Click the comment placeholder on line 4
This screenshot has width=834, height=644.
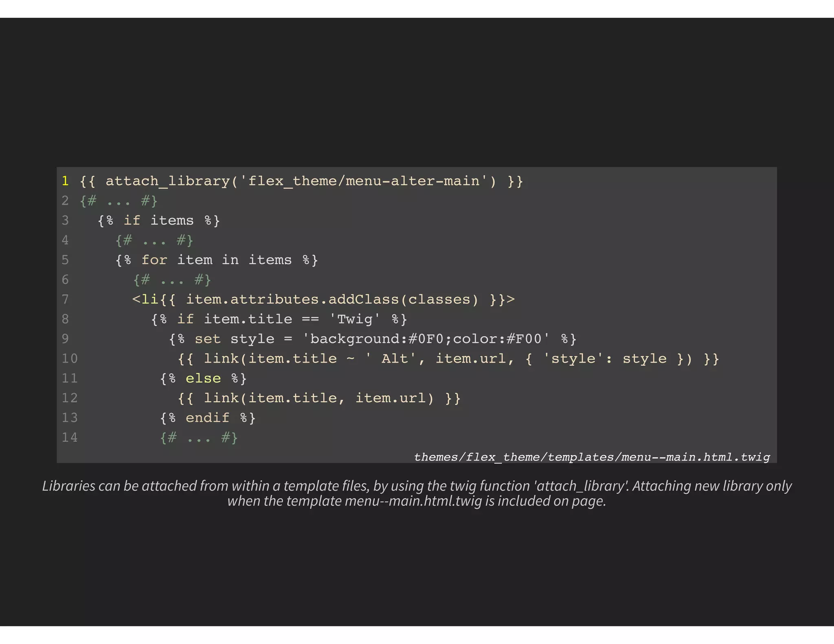(x=154, y=240)
